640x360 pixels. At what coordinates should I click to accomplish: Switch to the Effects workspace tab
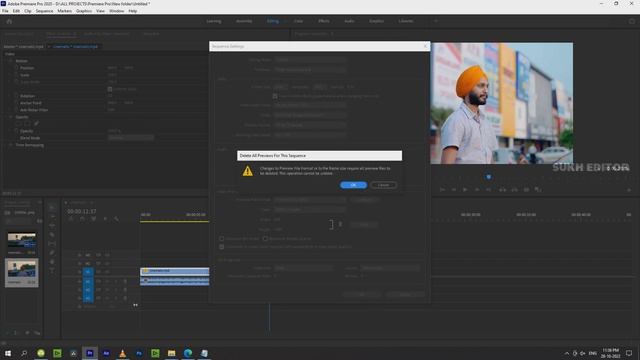(324, 21)
